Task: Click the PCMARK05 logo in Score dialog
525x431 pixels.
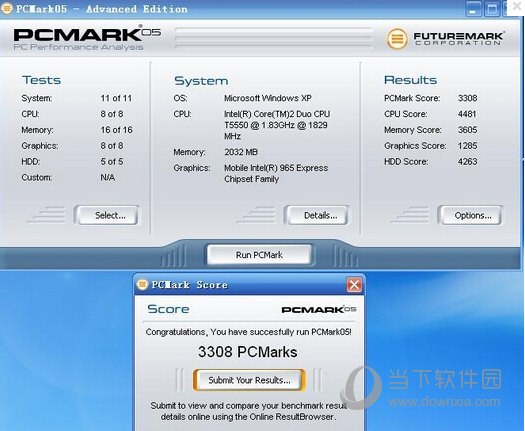Action: (318, 309)
